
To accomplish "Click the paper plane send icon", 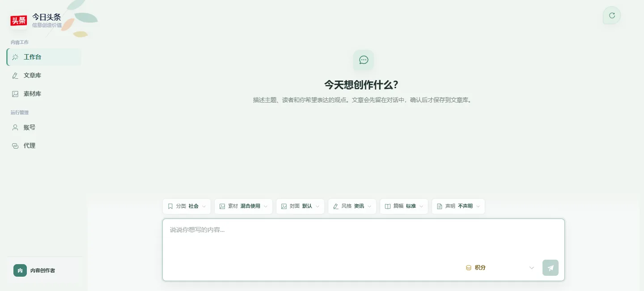I will pos(551,268).
